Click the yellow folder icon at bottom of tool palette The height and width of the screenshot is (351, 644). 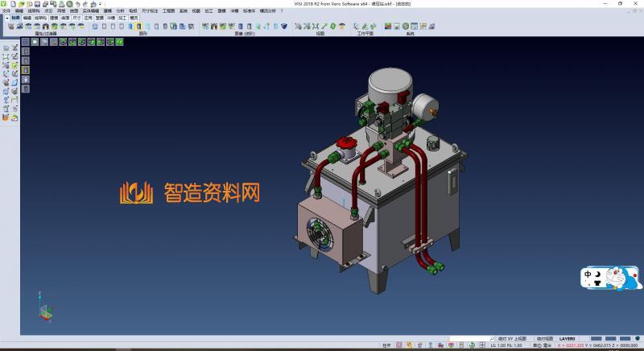click(14, 118)
